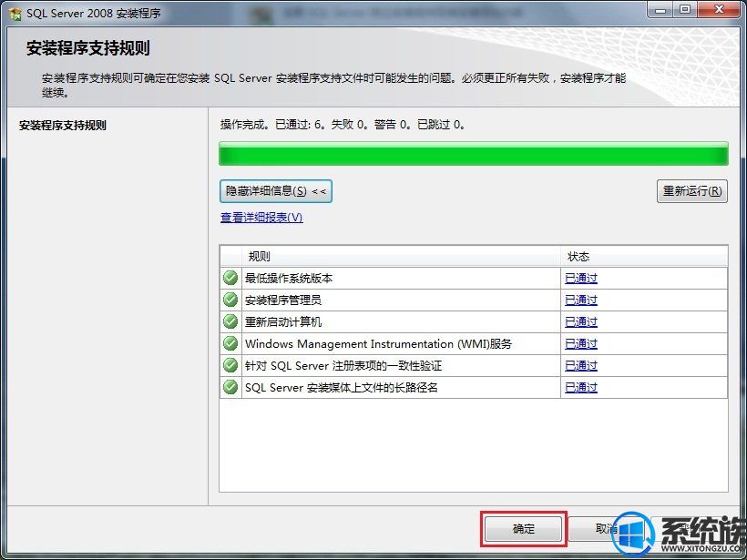Select rule 针对 SQL Server 注册表项的一致性验证
747x560 pixels.
click(343, 366)
